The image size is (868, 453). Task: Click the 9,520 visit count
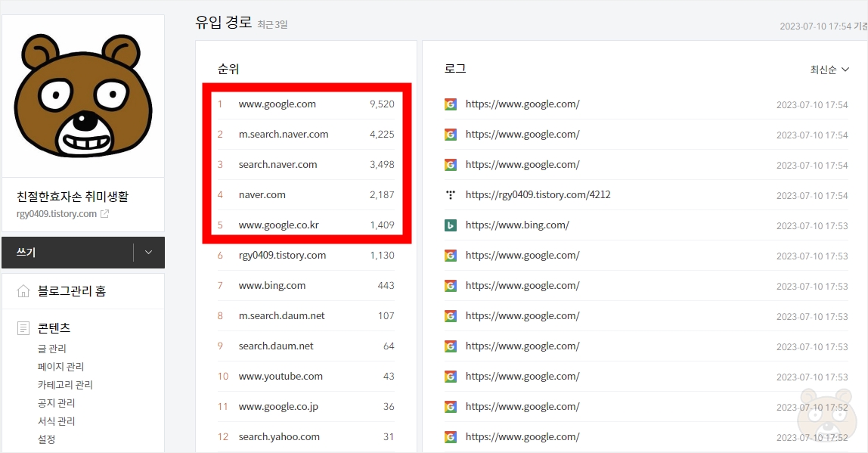pos(382,104)
